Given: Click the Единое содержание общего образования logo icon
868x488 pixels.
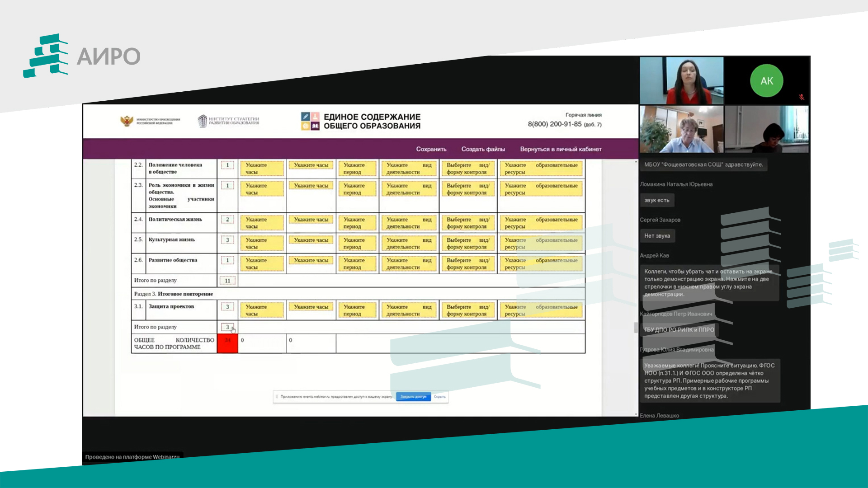Looking at the screenshot, I should pyautogui.click(x=310, y=121).
